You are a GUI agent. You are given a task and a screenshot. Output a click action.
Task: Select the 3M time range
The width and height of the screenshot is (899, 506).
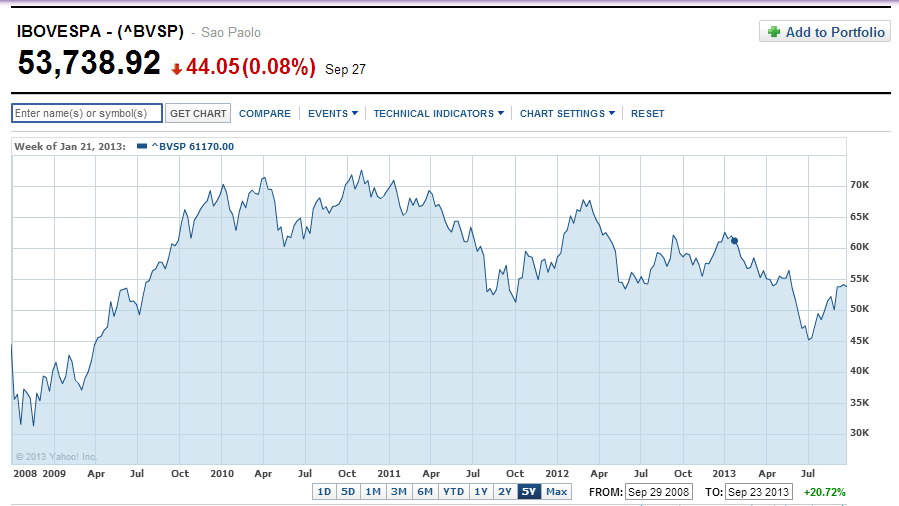tap(398, 492)
